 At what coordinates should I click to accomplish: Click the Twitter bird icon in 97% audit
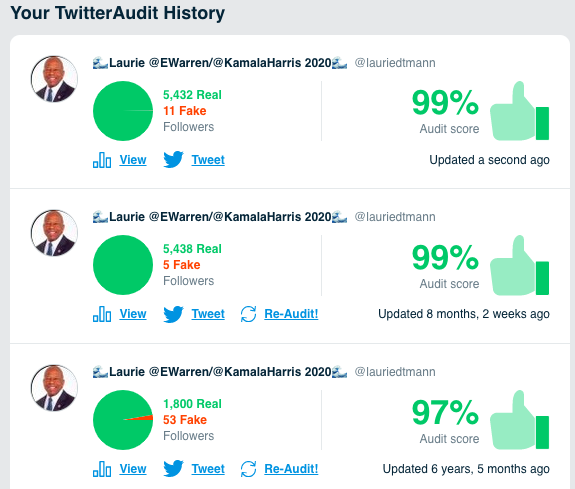coord(173,469)
